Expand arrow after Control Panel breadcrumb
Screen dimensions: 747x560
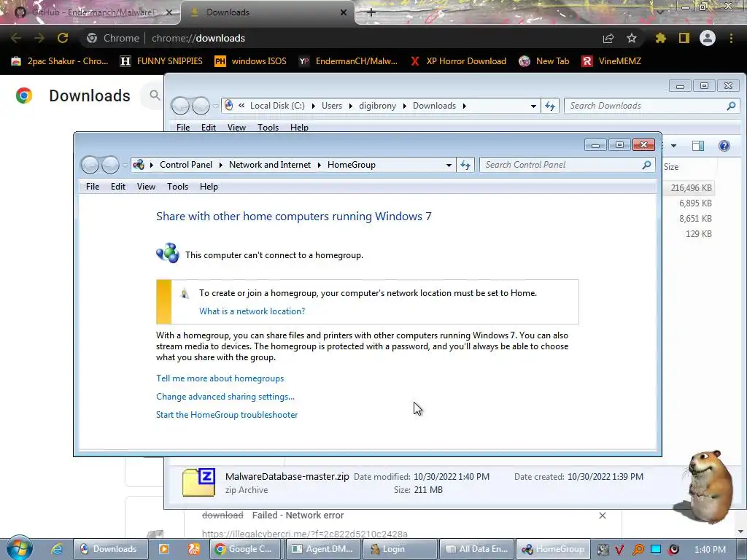pyautogui.click(x=220, y=165)
